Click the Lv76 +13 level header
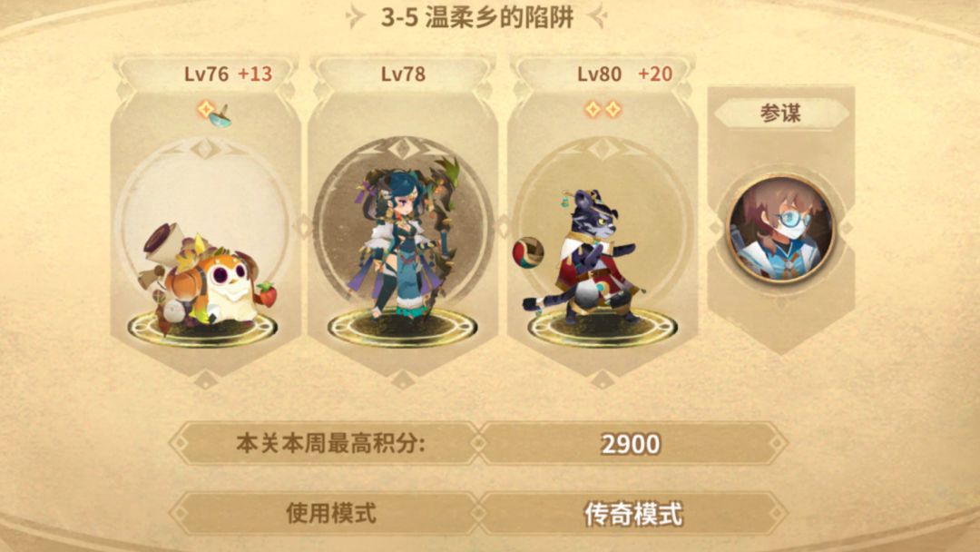This screenshot has height=552, width=980. click(228, 74)
